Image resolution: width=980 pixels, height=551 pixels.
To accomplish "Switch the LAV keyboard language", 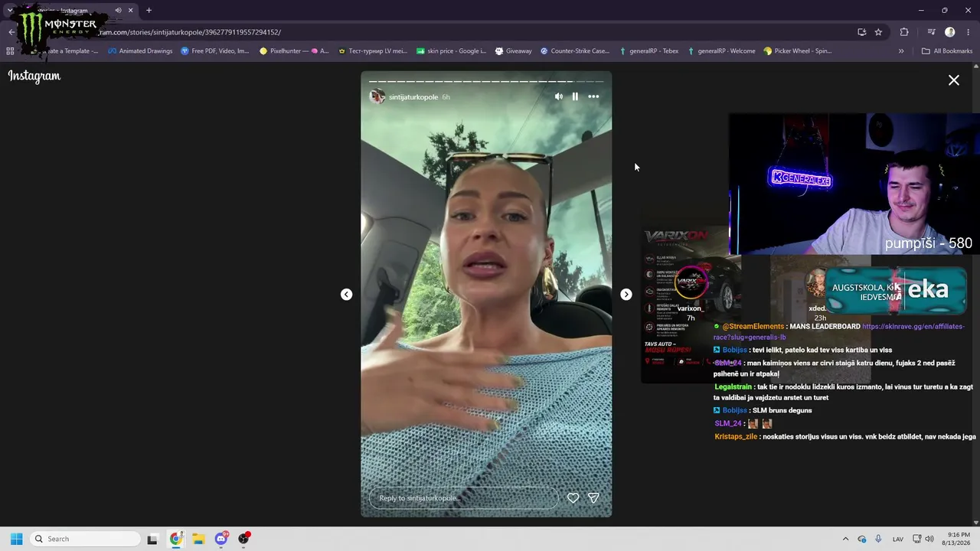I will 898,540.
